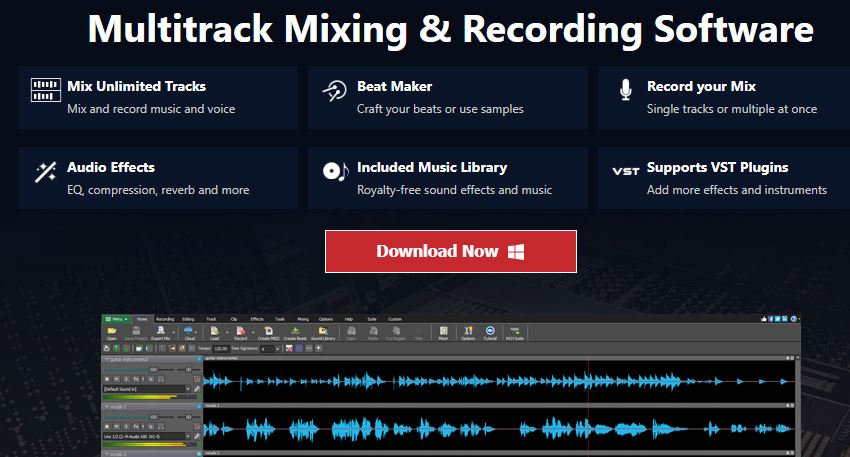Mute the vocals 1 track
Image resolution: width=850 pixels, height=457 pixels.
(117, 427)
